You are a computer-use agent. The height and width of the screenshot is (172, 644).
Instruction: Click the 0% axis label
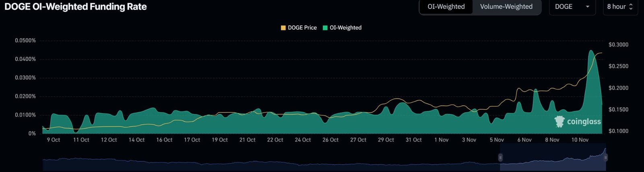(x=32, y=133)
